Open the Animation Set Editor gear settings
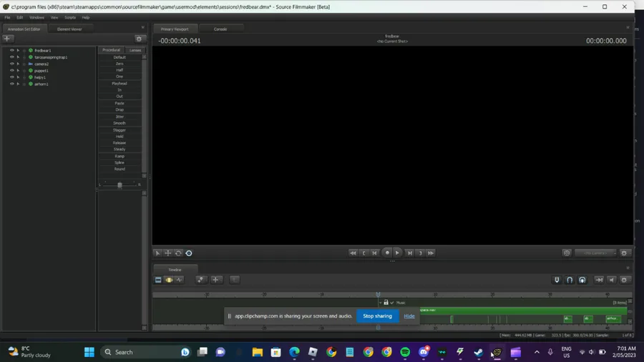The width and height of the screenshot is (644, 362). (139, 39)
